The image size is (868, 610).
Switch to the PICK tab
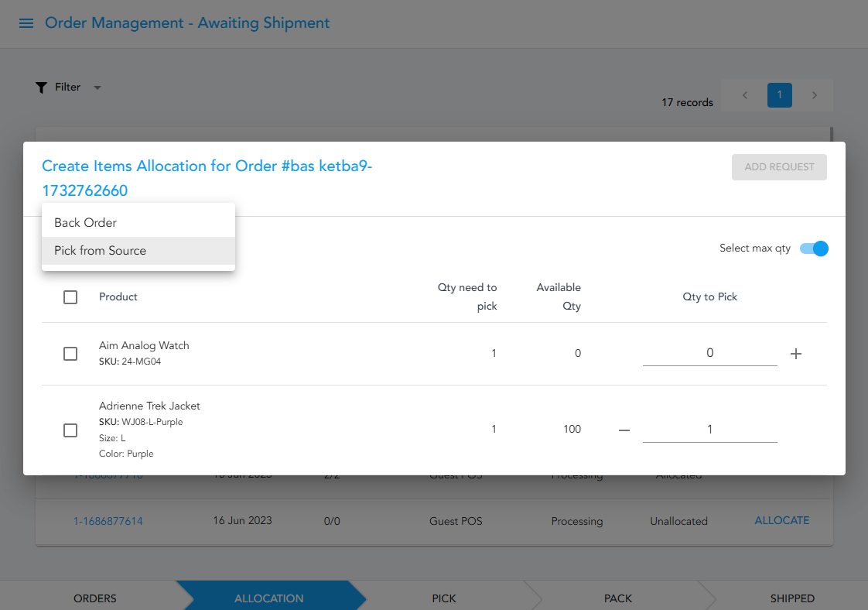pyautogui.click(x=444, y=598)
